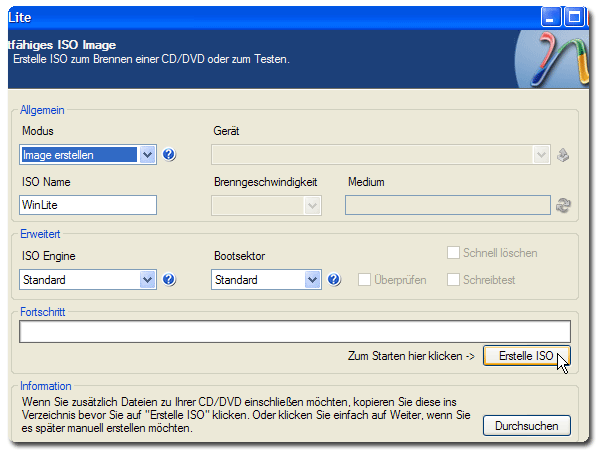
Task: Minimize the Lite window
Action: 552,16
